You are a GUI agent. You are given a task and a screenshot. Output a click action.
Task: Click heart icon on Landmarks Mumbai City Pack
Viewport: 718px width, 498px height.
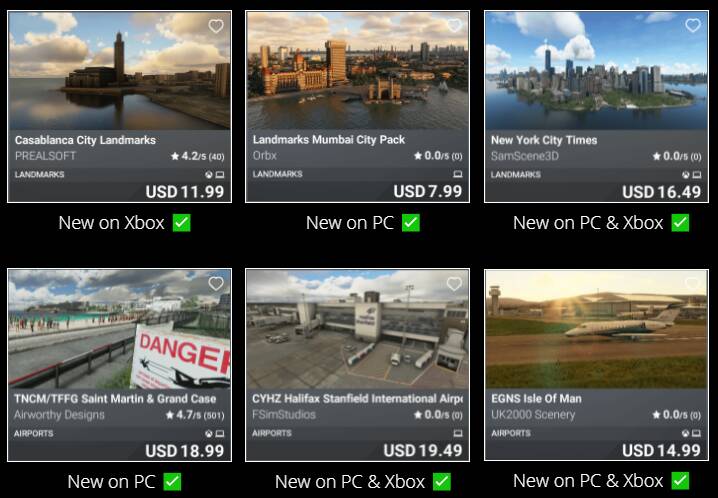click(x=454, y=26)
